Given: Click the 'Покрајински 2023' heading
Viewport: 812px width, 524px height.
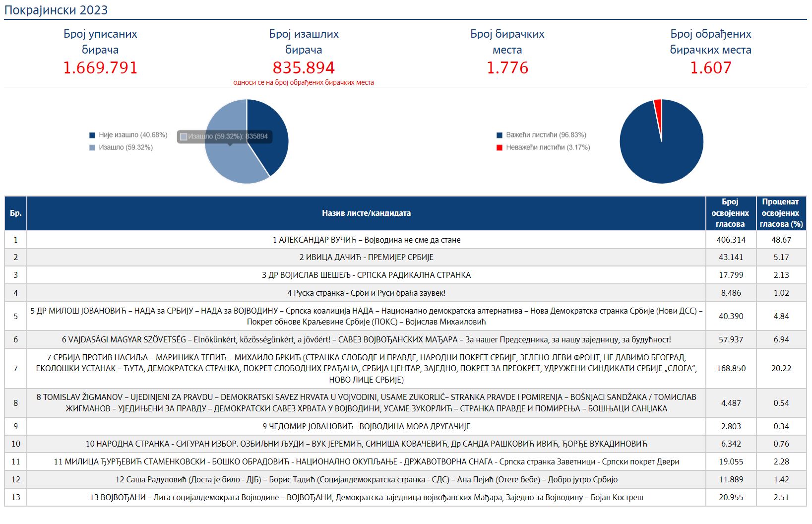Looking at the screenshot, I should pyautogui.click(x=56, y=10).
